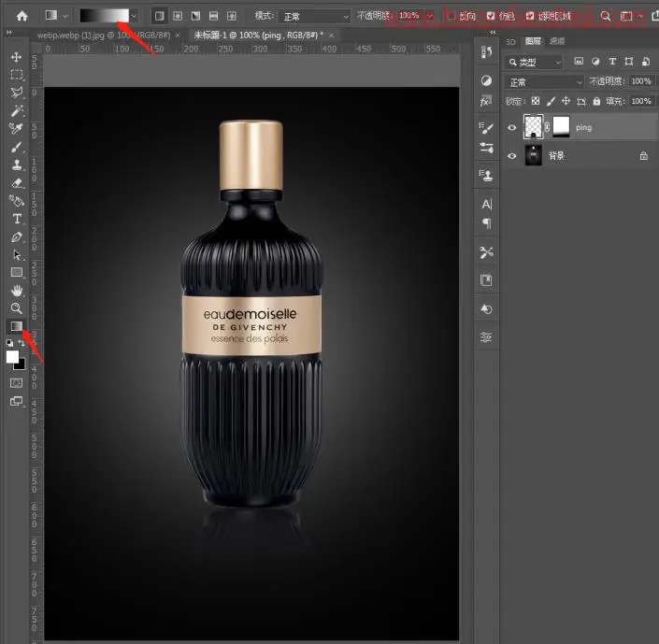This screenshot has width=659, height=644.
Task: Choose the reflected gradient style
Action: [x=213, y=16]
